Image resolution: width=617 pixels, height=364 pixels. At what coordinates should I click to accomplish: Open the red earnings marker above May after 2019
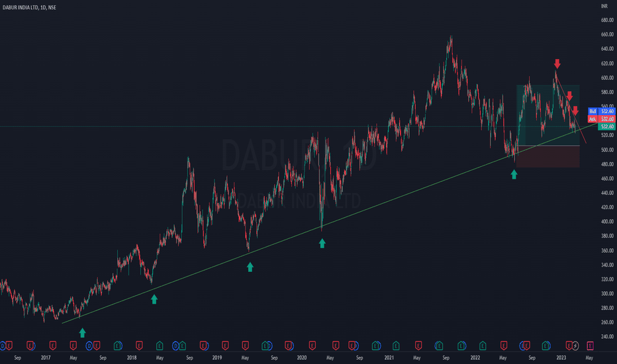[x=245, y=345]
